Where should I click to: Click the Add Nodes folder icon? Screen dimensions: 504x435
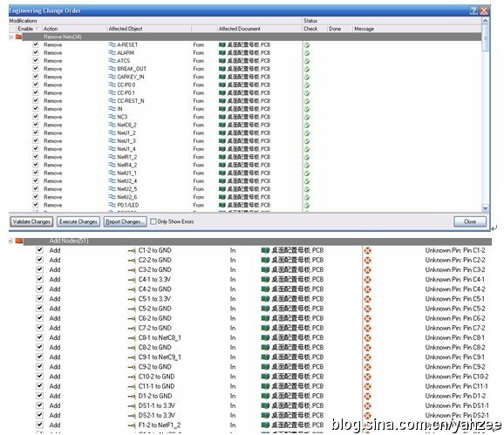pos(19,241)
